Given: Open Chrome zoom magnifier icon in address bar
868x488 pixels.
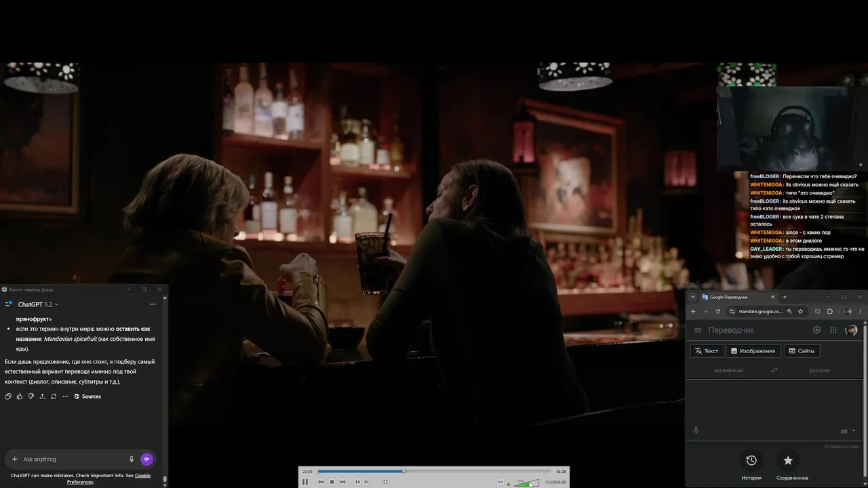Looking at the screenshot, I should (x=789, y=311).
